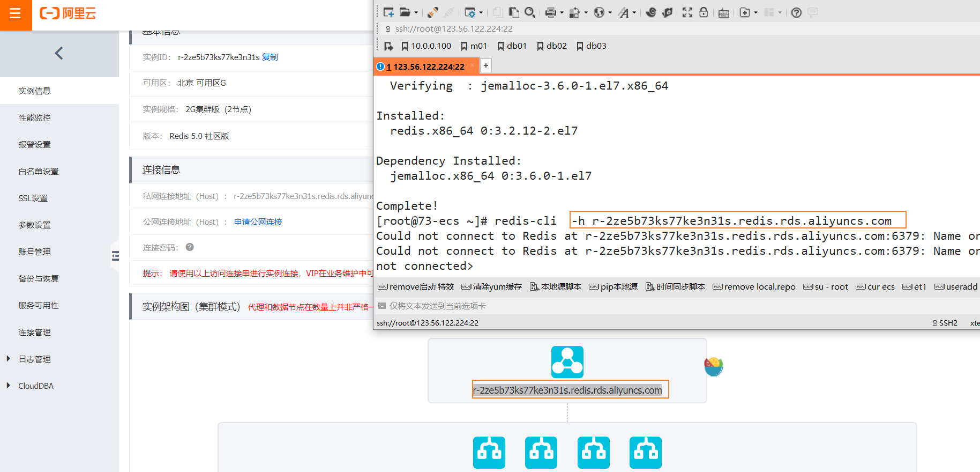This screenshot has width=980, height=472.
Task: Click the paste icon in toolbar
Action: point(514,12)
